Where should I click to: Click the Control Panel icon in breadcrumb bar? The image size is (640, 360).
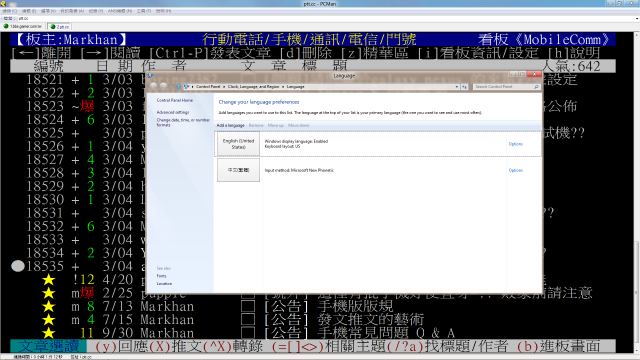[x=187, y=87]
